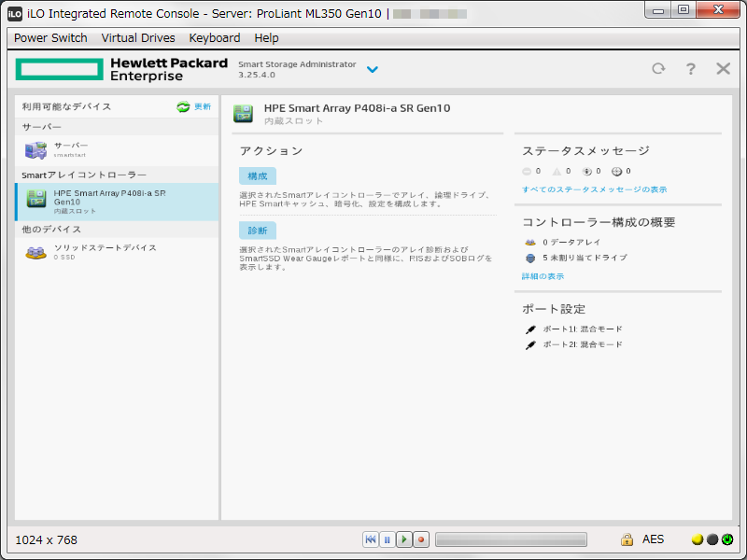This screenshot has height=560, width=747.
Task: Click the yellow status indicator light
Action: tap(698, 539)
